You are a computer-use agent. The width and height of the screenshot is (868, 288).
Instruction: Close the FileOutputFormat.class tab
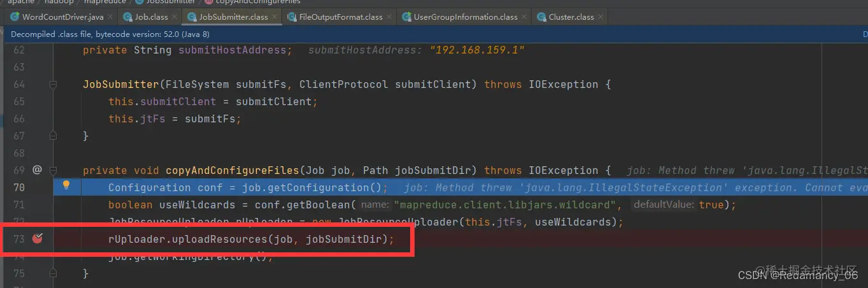389,17
